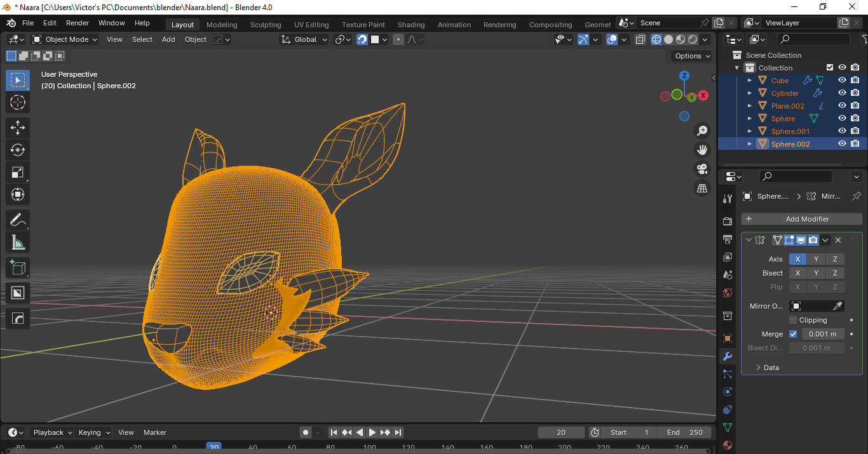This screenshot has height=454, width=868.
Task: Switch to the Shading workspace tab
Action: (x=411, y=25)
